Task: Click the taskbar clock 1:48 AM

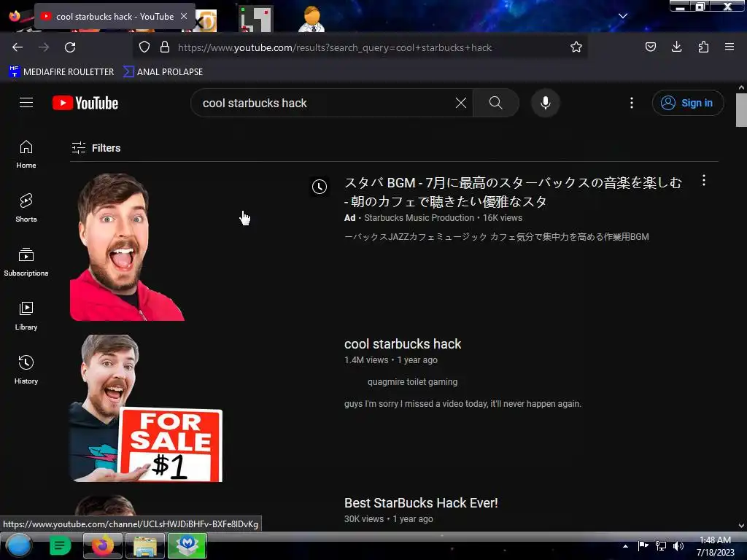Action: click(715, 546)
